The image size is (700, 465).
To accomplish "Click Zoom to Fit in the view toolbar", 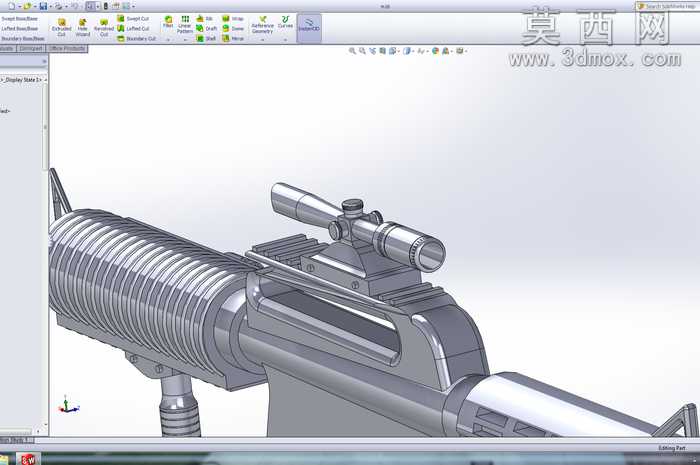I will coord(352,51).
